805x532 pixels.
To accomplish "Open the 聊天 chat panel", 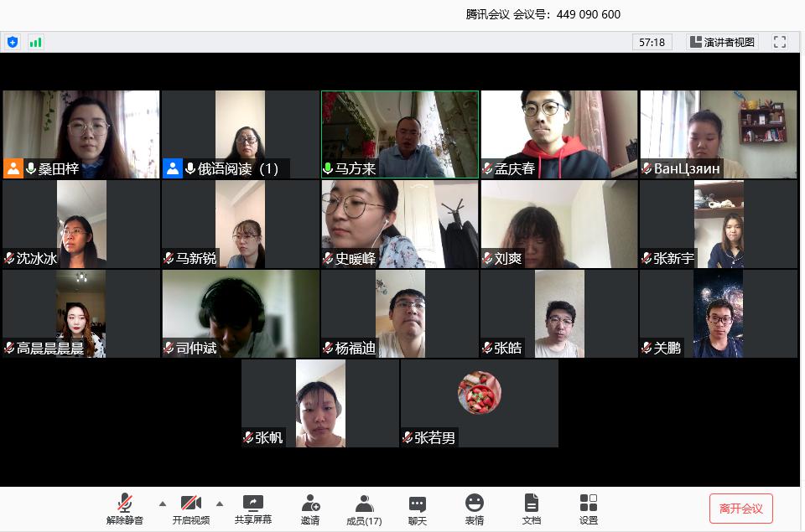I will pyautogui.click(x=418, y=509).
